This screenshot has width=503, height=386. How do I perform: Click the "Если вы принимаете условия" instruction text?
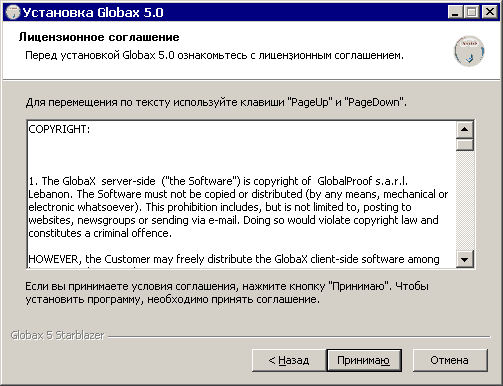click(x=227, y=293)
